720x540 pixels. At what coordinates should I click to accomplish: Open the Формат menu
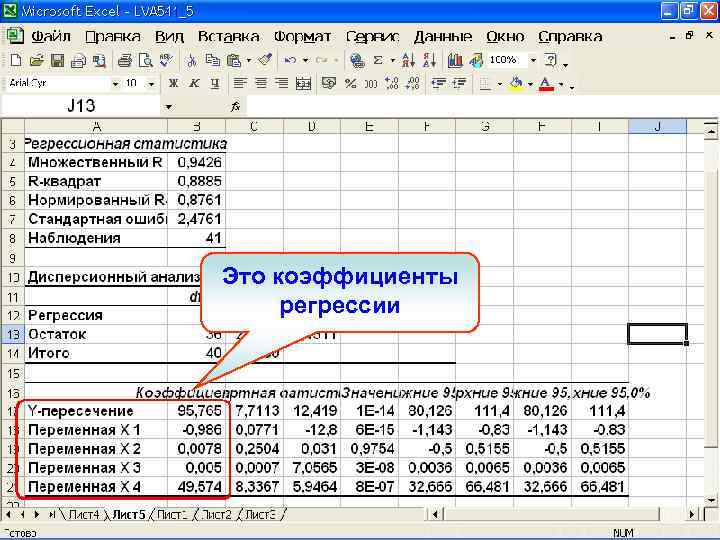pos(302,36)
